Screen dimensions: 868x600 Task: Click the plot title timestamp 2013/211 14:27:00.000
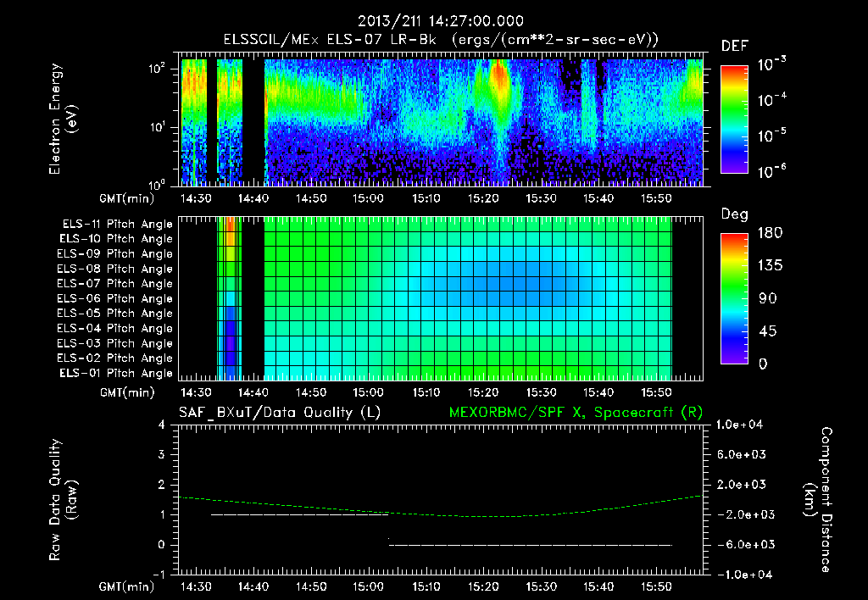coord(440,21)
